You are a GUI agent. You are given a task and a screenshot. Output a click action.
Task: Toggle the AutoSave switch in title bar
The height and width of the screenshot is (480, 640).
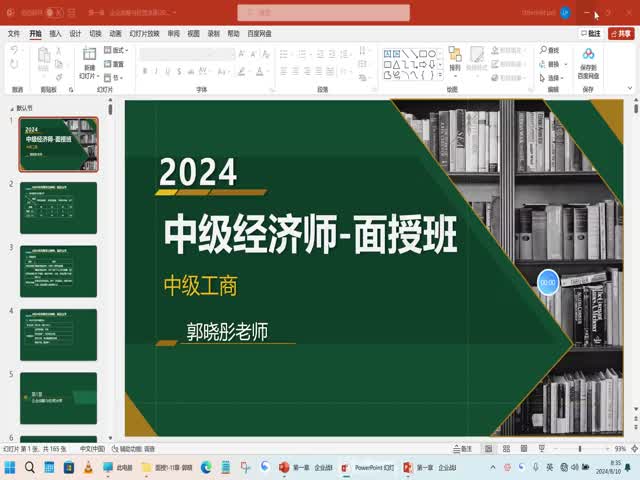tap(54, 13)
